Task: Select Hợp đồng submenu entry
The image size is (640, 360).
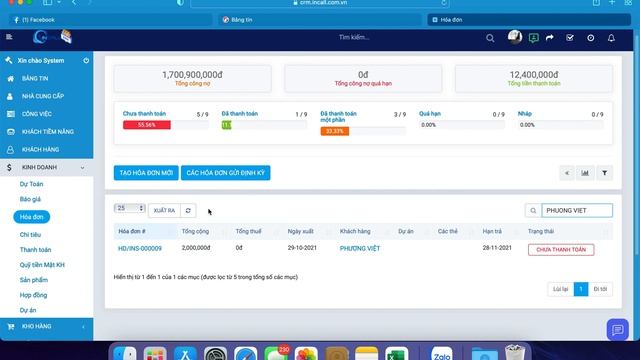Action: [x=33, y=295]
